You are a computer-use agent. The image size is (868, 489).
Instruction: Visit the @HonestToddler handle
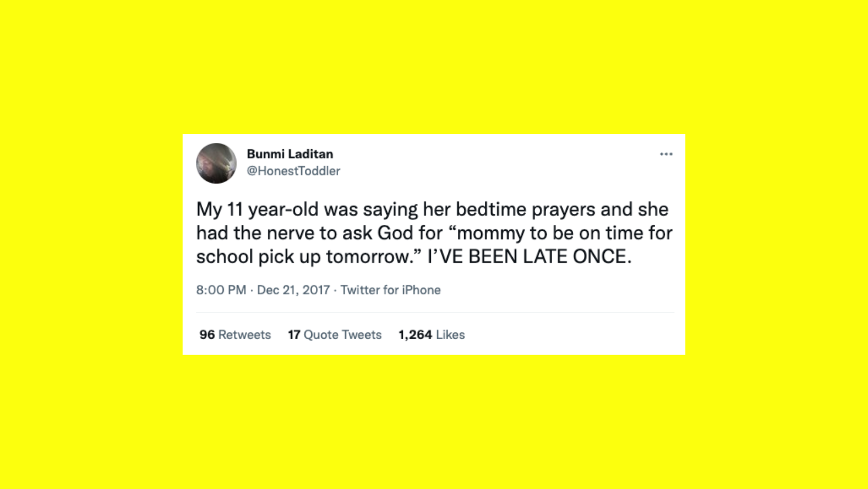click(x=293, y=171)
